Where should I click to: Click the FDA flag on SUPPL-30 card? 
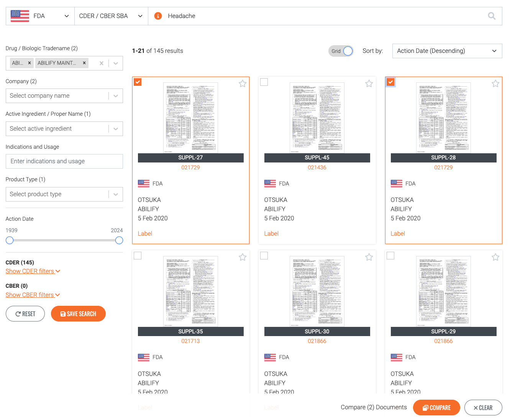pos(270,357)
